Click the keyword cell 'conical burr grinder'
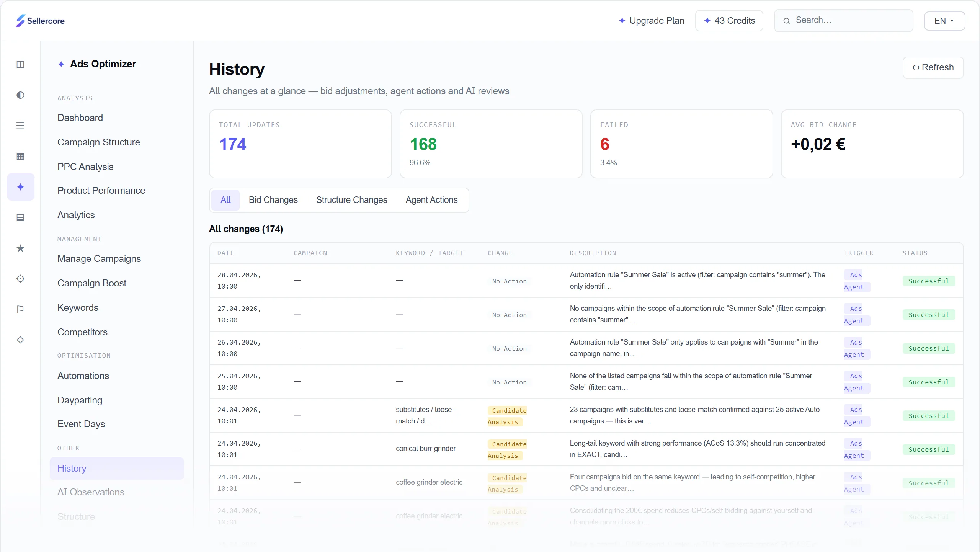 coord(426,449)
